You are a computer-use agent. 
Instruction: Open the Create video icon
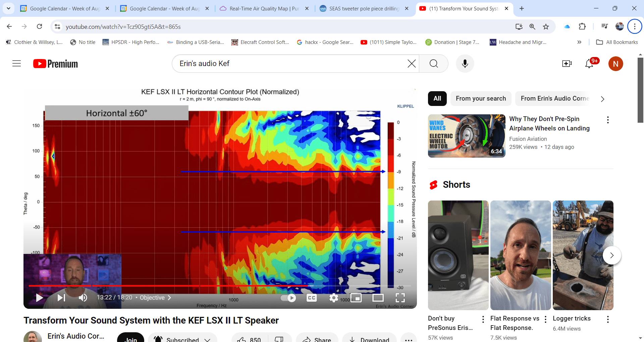(x=567, y=64)
